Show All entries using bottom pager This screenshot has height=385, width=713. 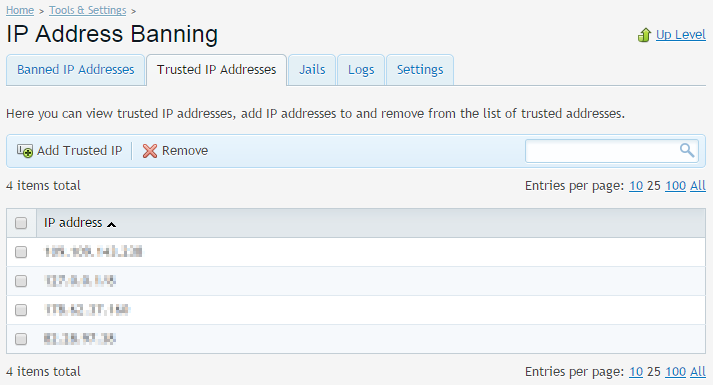(698, 372)
